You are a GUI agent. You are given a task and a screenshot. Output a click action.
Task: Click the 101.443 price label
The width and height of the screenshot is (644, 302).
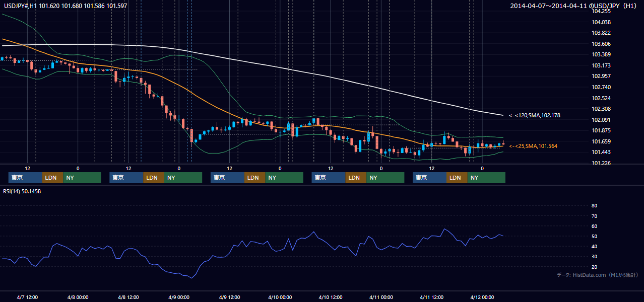point(601,153)
